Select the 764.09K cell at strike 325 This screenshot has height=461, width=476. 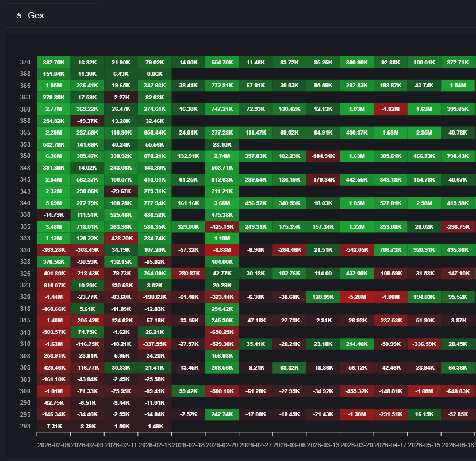pyautogui.click(x=155, y=274)
